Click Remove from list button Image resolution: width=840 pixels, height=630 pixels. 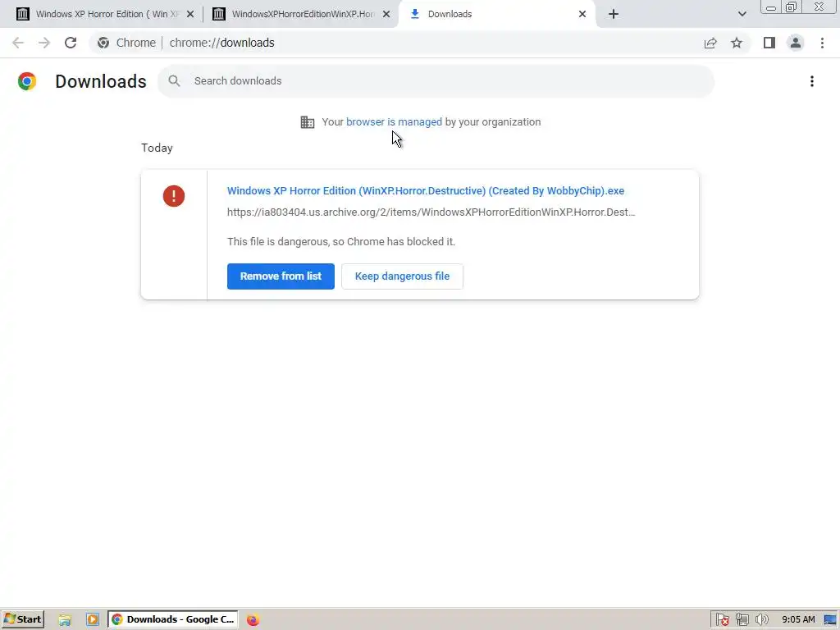tap(281, 276)
